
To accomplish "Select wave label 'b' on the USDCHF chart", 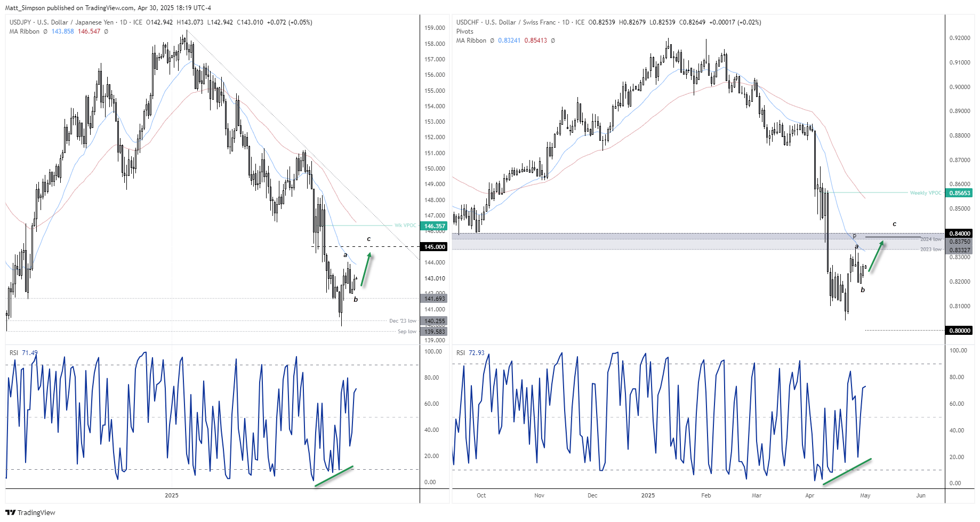I will coord(863,290).
